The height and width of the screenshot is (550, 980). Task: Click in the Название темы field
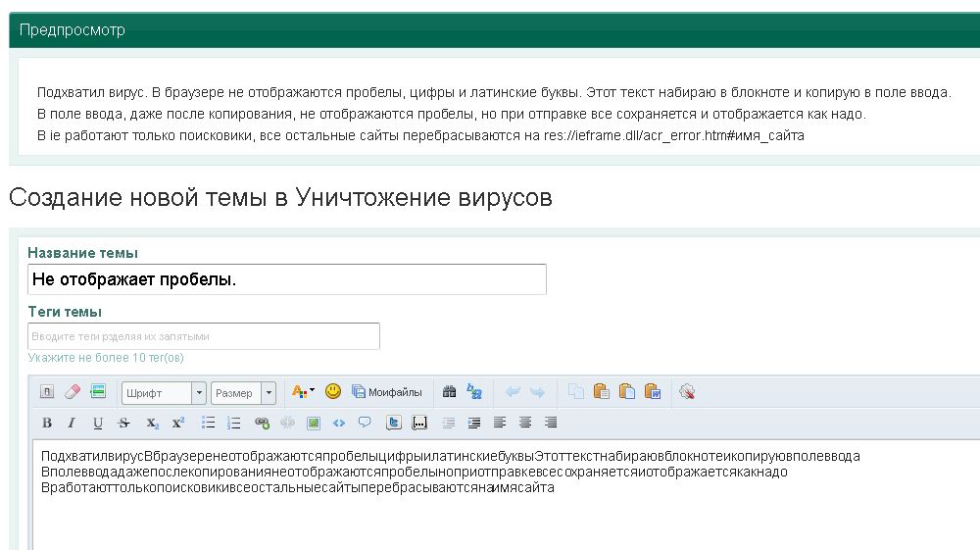coord(286,279)
